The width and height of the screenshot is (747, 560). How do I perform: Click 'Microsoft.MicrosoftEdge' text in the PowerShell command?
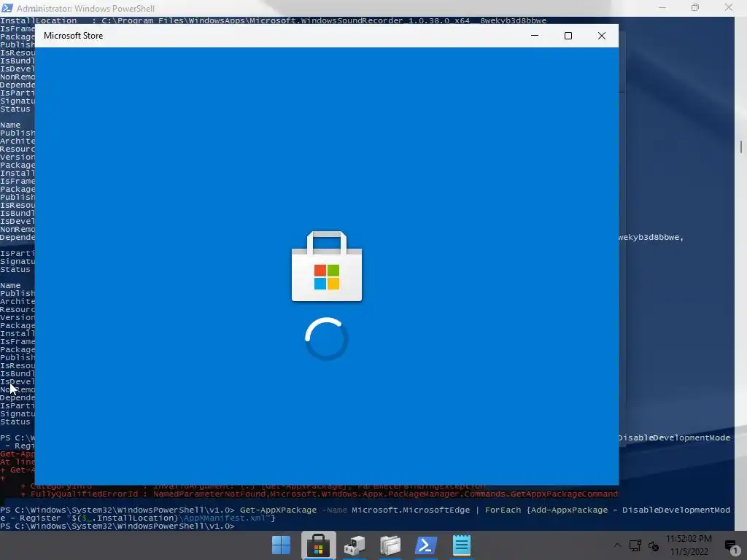point(411,510)
